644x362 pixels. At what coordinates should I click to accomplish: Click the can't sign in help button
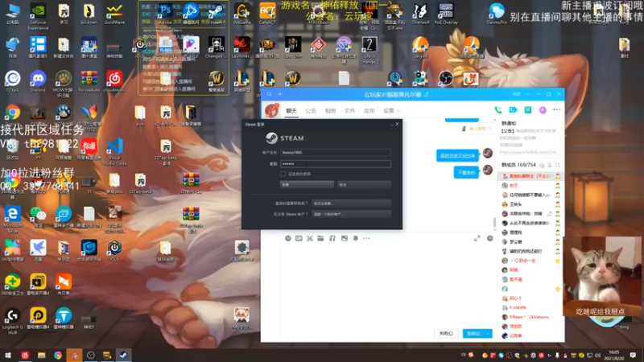[352, 204]
